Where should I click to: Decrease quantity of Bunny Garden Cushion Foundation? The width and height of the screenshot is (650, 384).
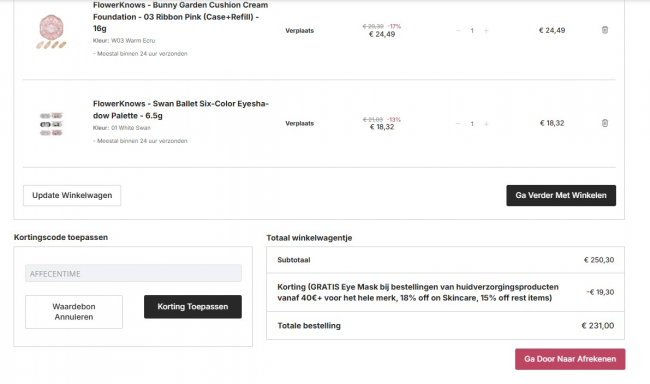pyautogui.click(x=458, y=30)
